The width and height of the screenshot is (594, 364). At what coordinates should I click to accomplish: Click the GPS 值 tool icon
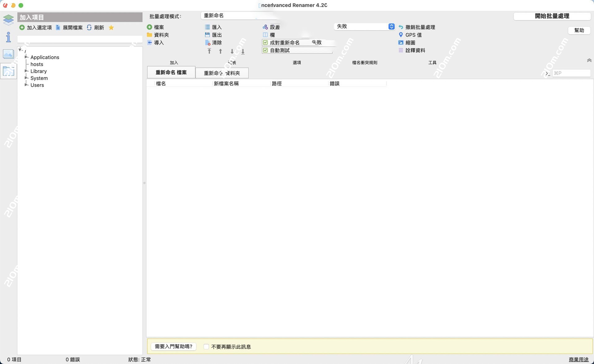401,35
